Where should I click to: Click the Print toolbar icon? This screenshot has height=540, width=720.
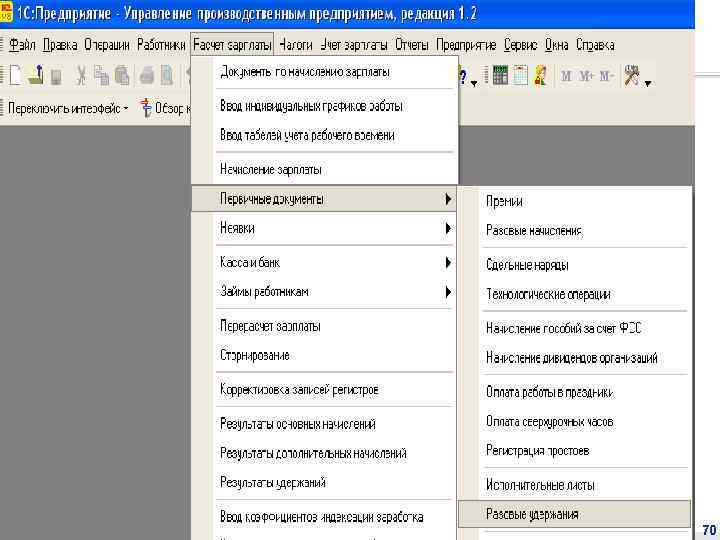pyautogui.click(x=146, y=76)
